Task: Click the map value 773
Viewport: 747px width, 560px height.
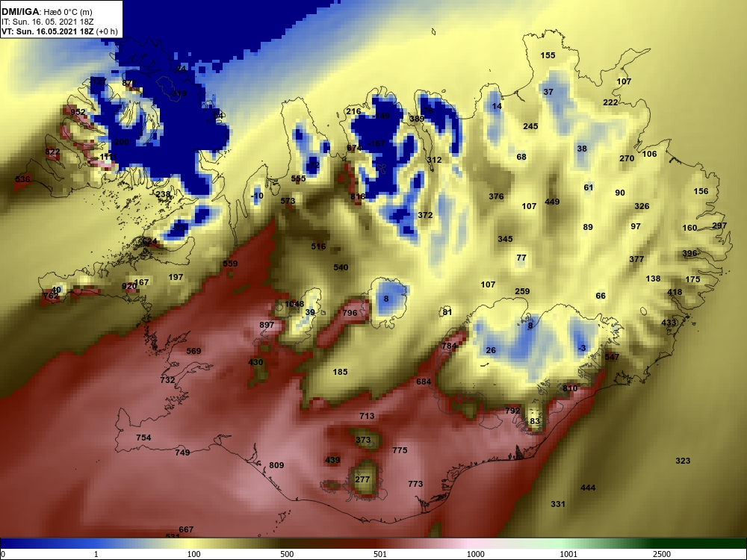Action: click(415, 484)
